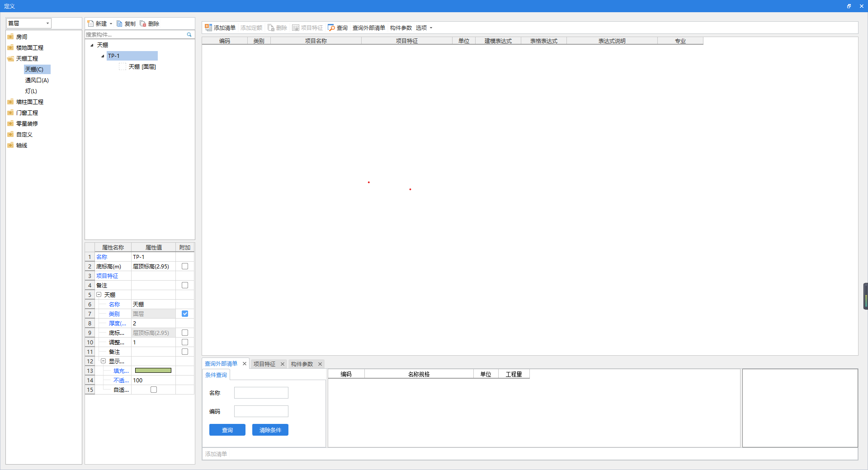
Task: Toggle 附加 checkbox for 备注 row 4
Action: click(x=185, y=285)
